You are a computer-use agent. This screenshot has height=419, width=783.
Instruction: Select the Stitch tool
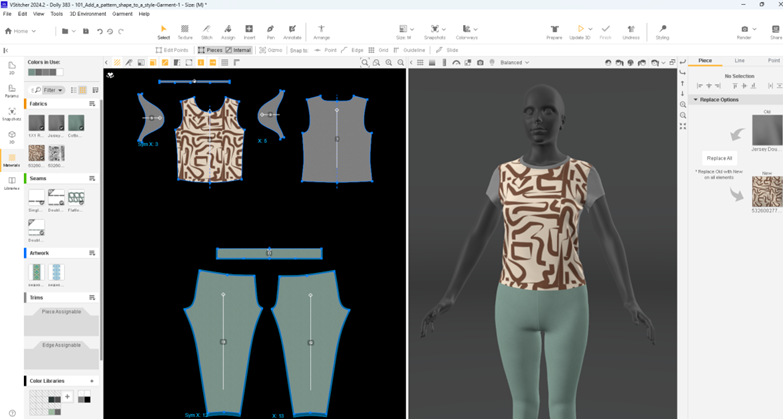click(206, 31)
